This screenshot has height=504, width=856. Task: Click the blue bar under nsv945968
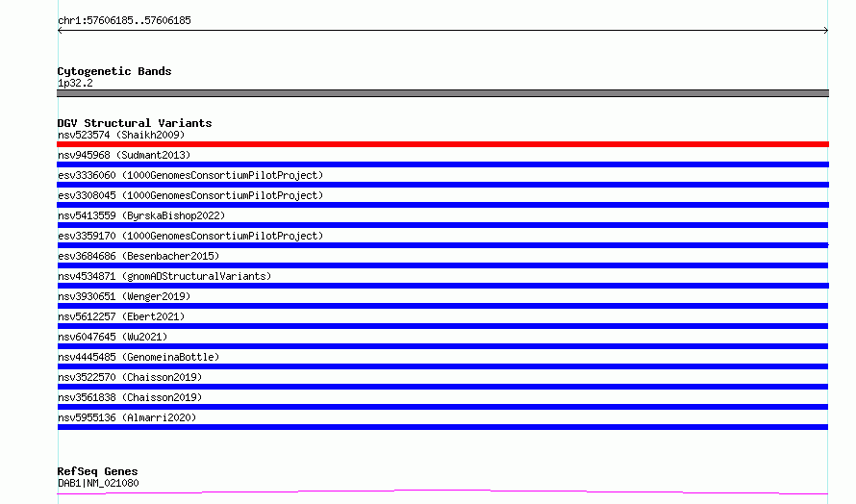click(442, 164)
